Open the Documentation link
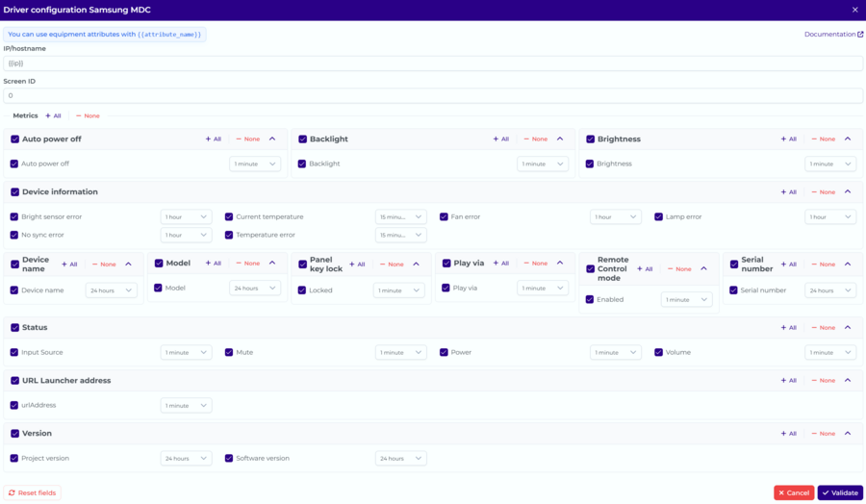This screenshot has width=866, height=504. (x=833, y=35)
